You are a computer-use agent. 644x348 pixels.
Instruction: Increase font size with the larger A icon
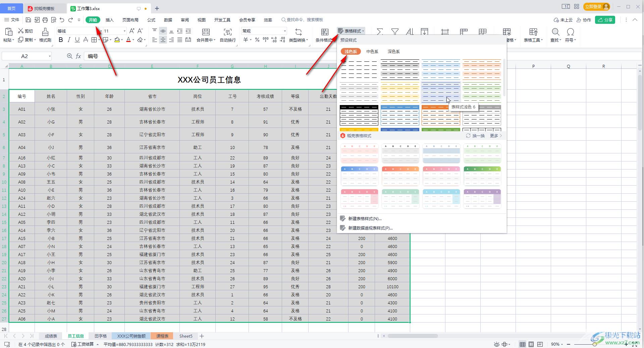pos(132,31)
